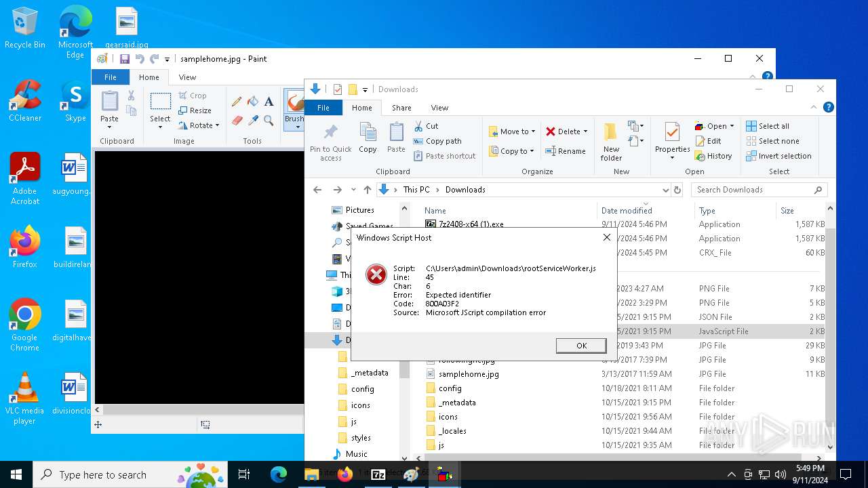This screenshot has height=488, width=868.
Task: Open the File menu in File Explorer
Action: (323, 108)
